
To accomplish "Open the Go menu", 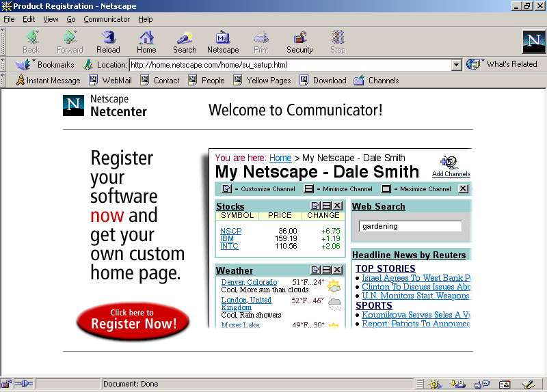I will pos(71,20).
